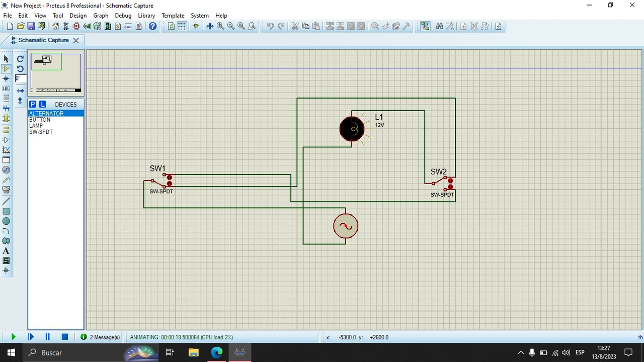Select the 2D Graphics Circle tool
Image resolution: width=644 pixels, height=362 pixels.
(x=6, y=221)
